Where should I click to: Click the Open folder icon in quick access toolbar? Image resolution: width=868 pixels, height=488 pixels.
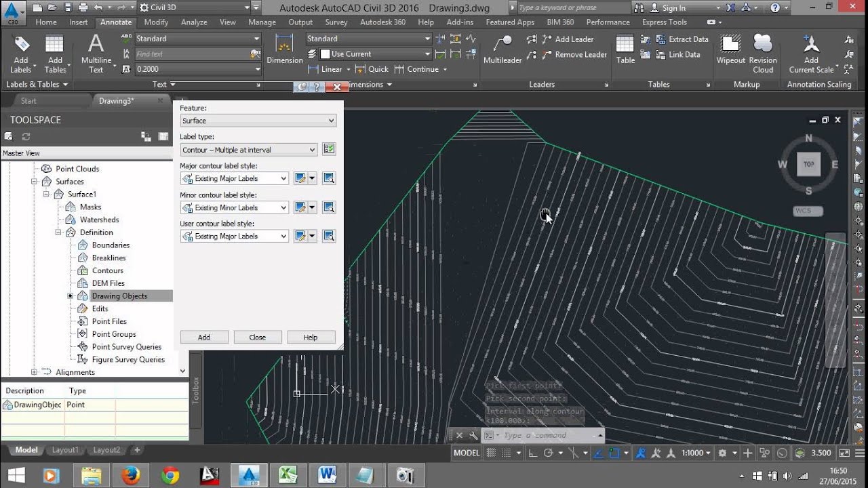[x=52, y=7]
